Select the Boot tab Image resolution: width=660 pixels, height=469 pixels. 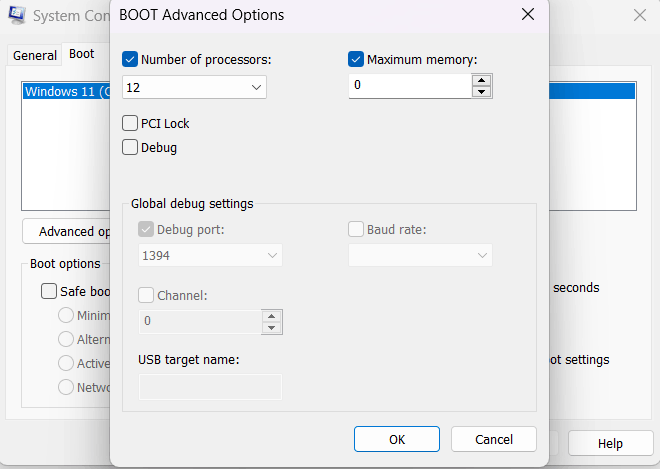(82, 54)
